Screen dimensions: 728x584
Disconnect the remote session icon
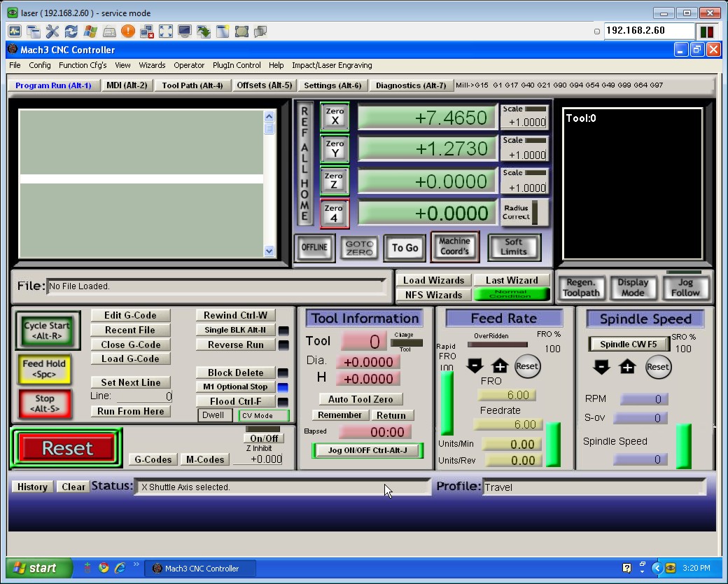(147, 32)
